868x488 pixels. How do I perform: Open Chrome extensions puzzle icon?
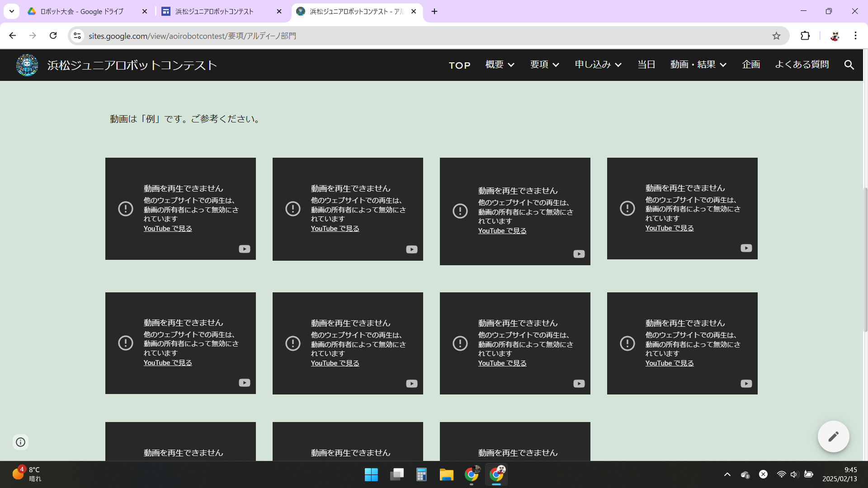tap(805, 36)
